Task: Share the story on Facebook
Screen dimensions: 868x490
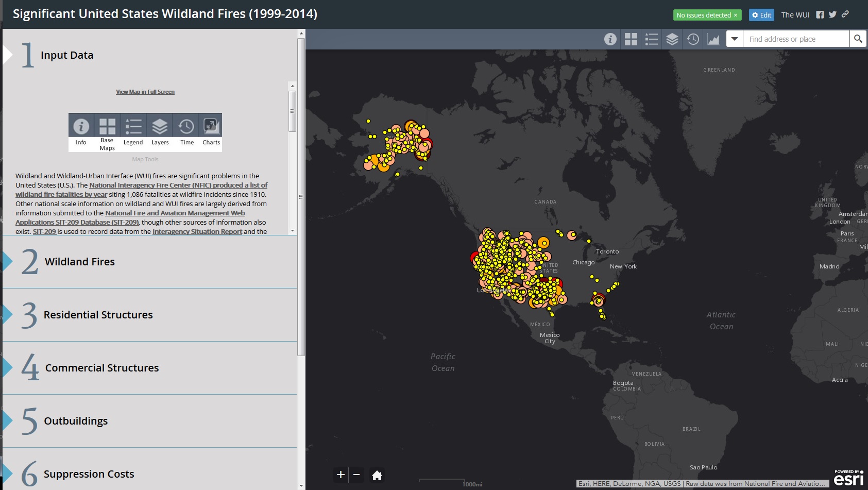Action: point(820,15)
